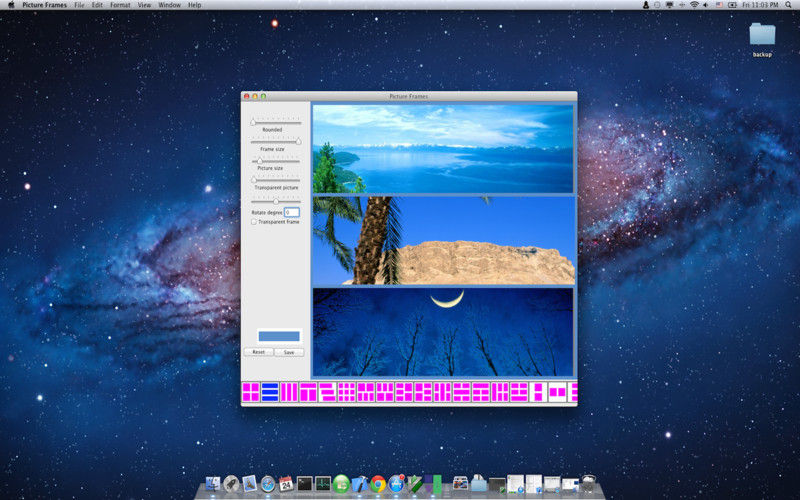Click the Rotate degree input field
Screen dimensions: 800x500
(x=292, y=212)
